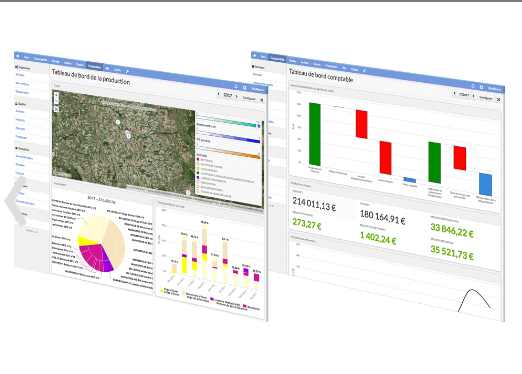Toggle the pink activity in map legend
The image size is (522, 374).
coord(198,160)
